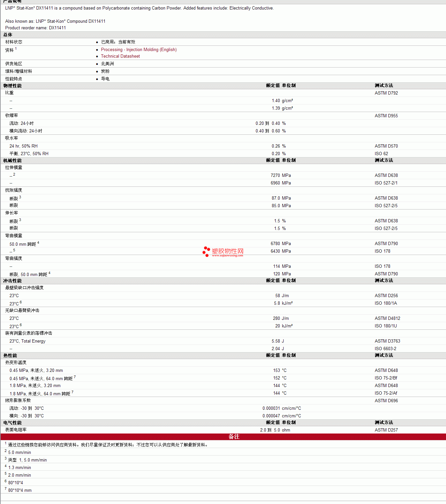Click the Product reorder name: DX11411 line
Viewport: 446px width, 504px height.
tap(36, 28)
